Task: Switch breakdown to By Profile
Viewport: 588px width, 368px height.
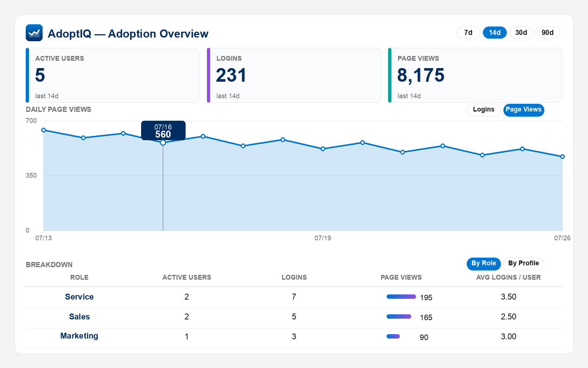Action: [x=524, y=263]
